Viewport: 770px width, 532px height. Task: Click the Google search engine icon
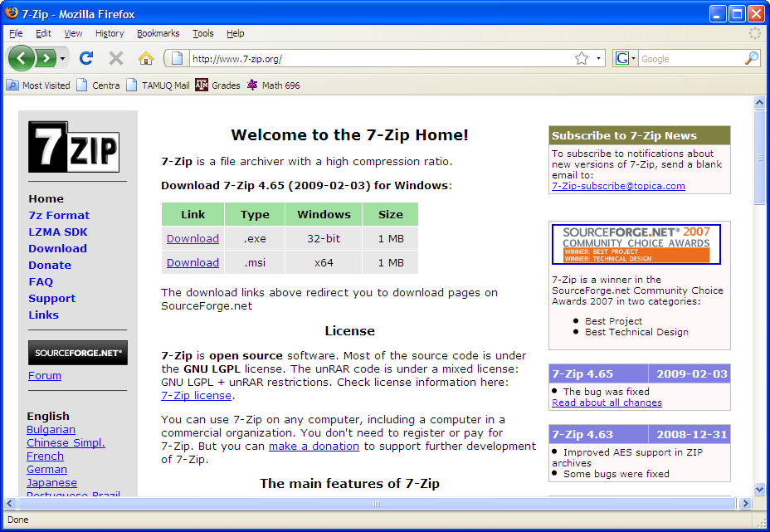(x=622, y=58)
